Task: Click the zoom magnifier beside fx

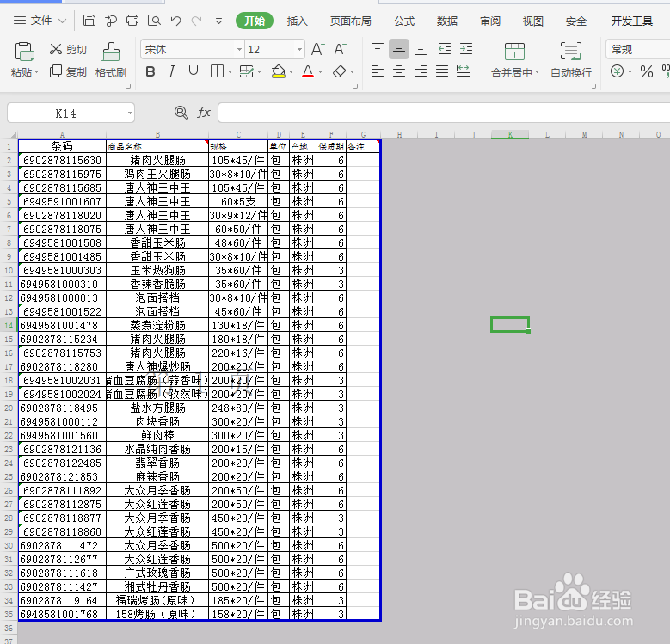Action: 181,113
